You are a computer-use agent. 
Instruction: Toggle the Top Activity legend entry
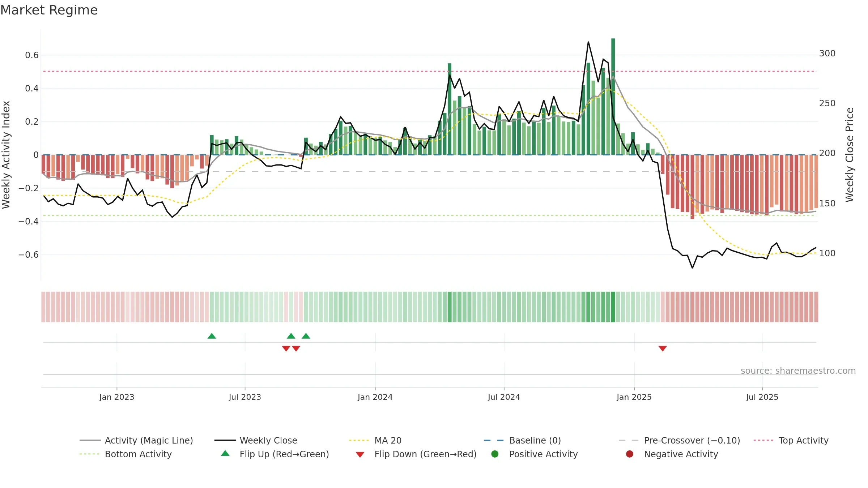coord(791,440)
